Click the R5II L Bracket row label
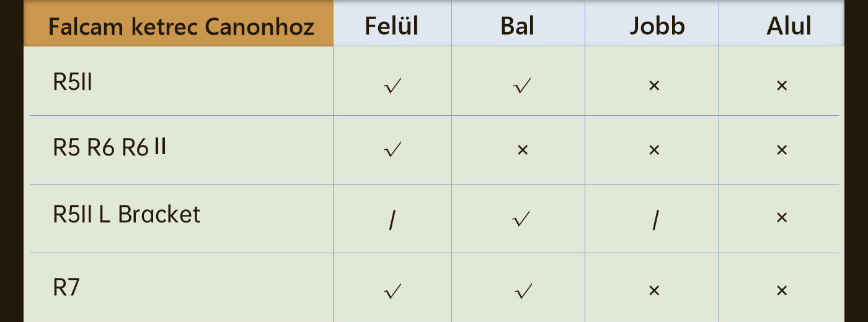This screenshot has height=322, width=868. click(126, 214)
